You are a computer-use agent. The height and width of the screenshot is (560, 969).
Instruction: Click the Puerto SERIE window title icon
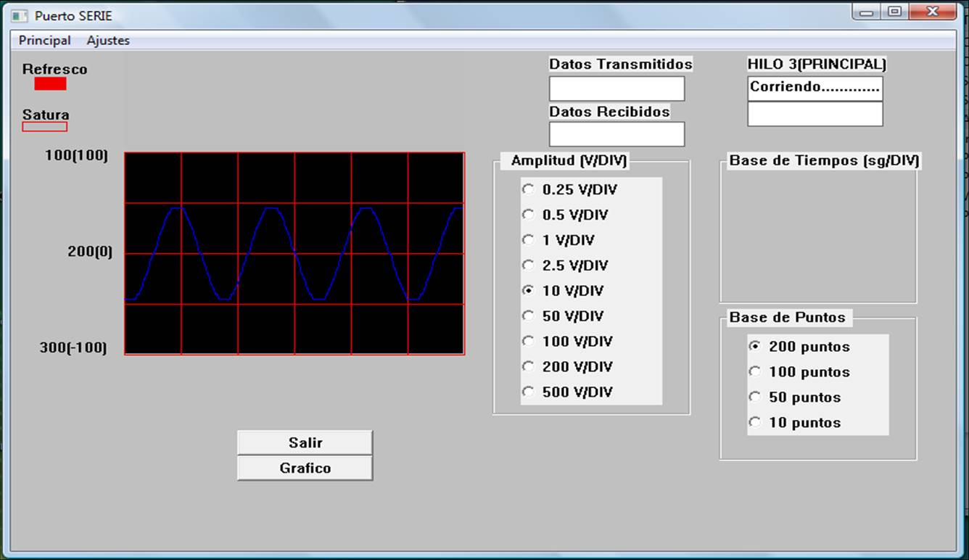pyautogui.click(x=20, y=15)
